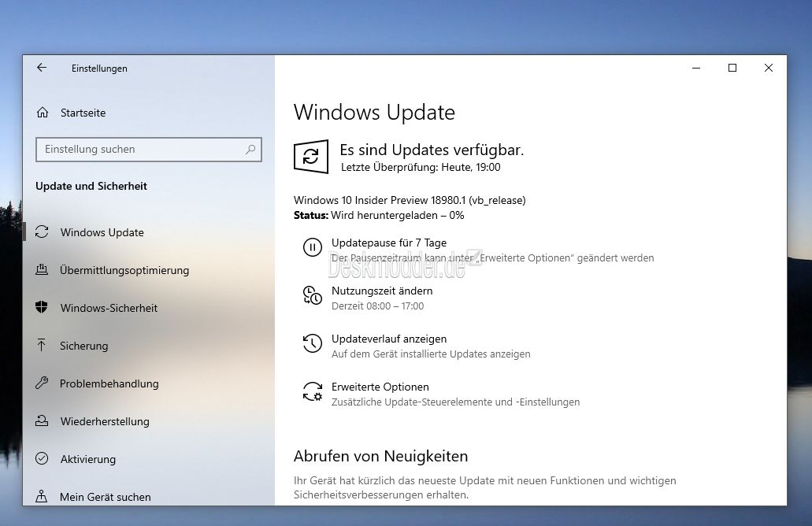Click 'Es sind Updates verfügbar.' text

(x=432, y=150)
